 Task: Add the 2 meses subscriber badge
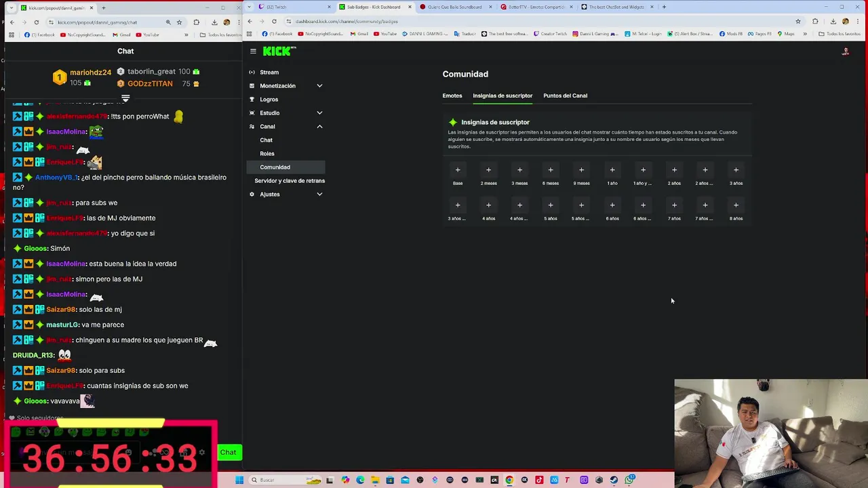pyautogui.click(x=488, y=170)
